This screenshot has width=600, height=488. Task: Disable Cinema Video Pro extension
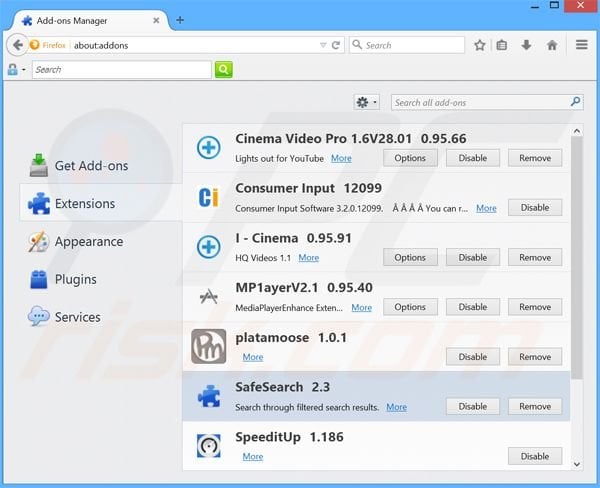(x=473, y=158)
